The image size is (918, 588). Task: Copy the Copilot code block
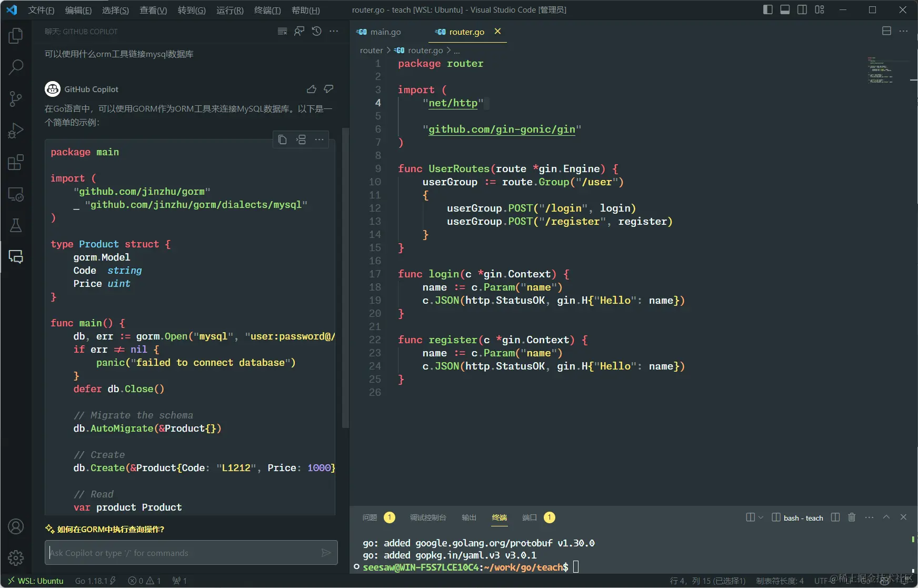coord(283,139)
